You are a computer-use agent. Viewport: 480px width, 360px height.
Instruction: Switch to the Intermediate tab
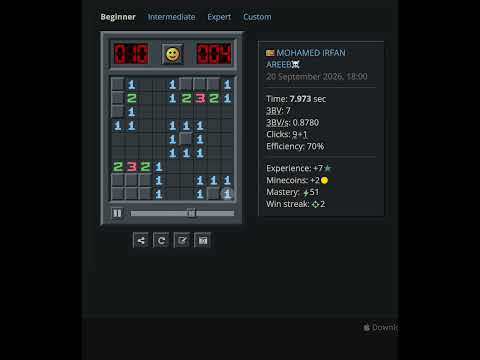171,17
